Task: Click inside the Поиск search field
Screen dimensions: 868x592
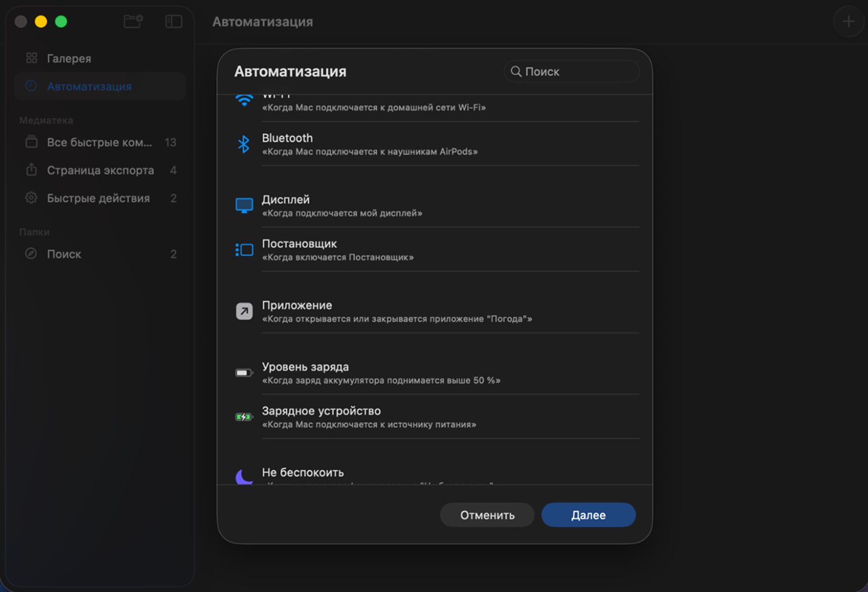Action: [x=571, y=71]
